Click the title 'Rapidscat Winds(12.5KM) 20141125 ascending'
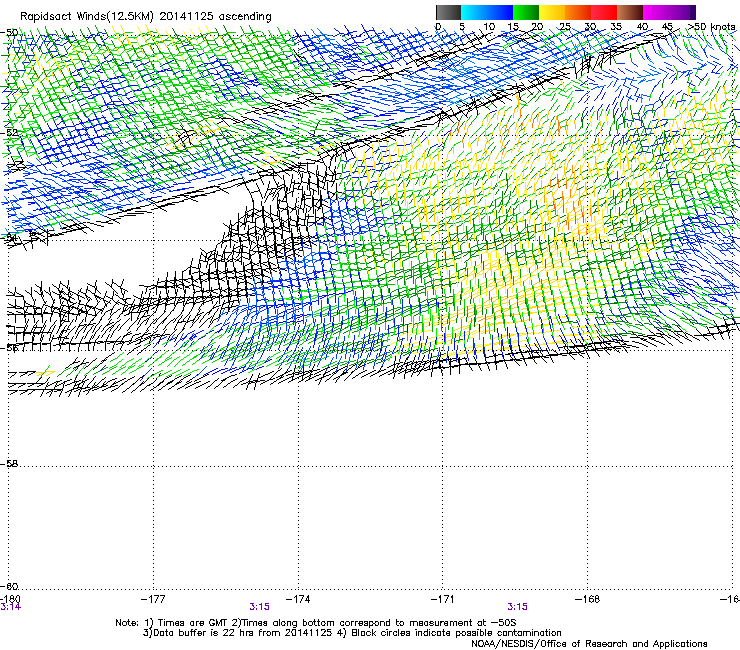Viewport: 740px width, 650px height. point(146,17)
